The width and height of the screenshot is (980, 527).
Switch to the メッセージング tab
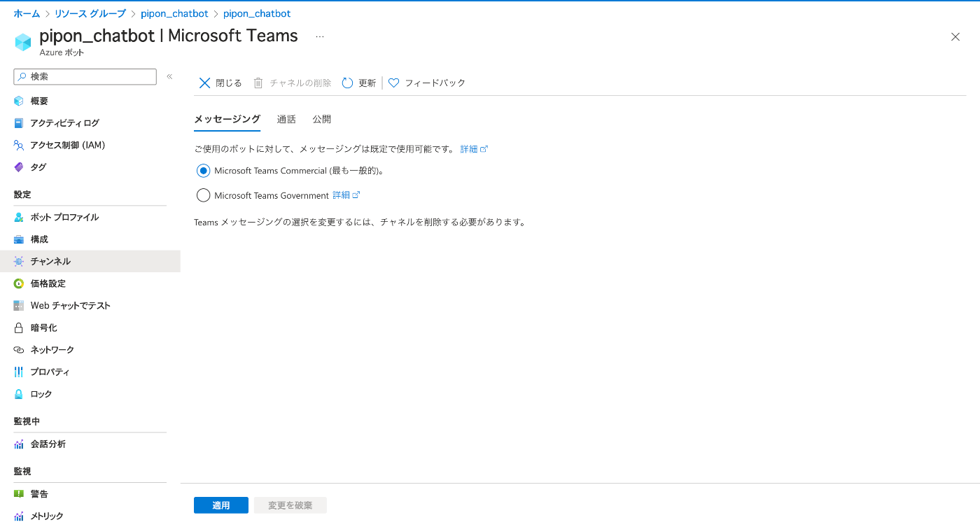pyautogui.click(x=227, y=119)
